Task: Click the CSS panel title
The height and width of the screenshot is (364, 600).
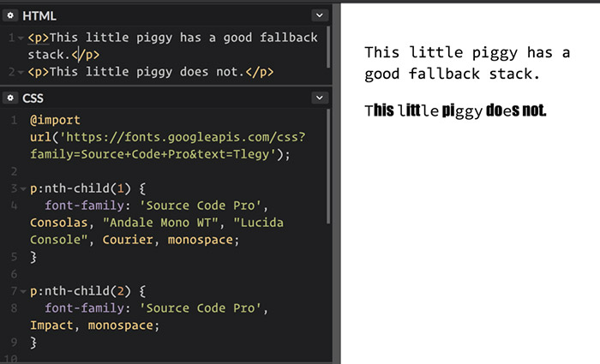Action: coord(33,98)
